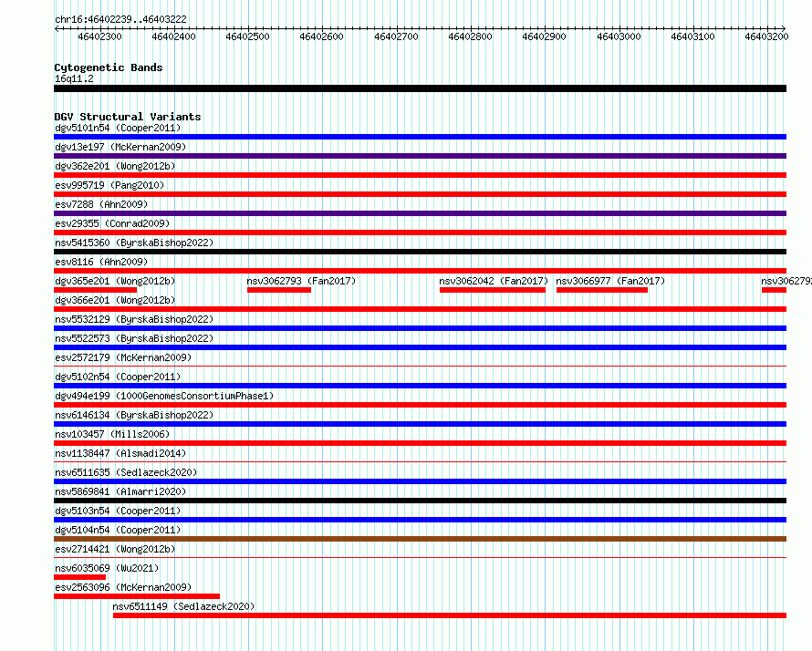Click the short red bar under nsv3062793
Viewport: 812px width, 651px height.
279,290
